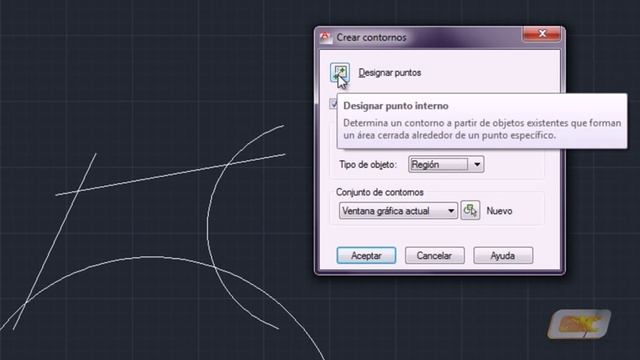Open Ayuda help button
Screen dimensions: 640x360
coord(503,256)
